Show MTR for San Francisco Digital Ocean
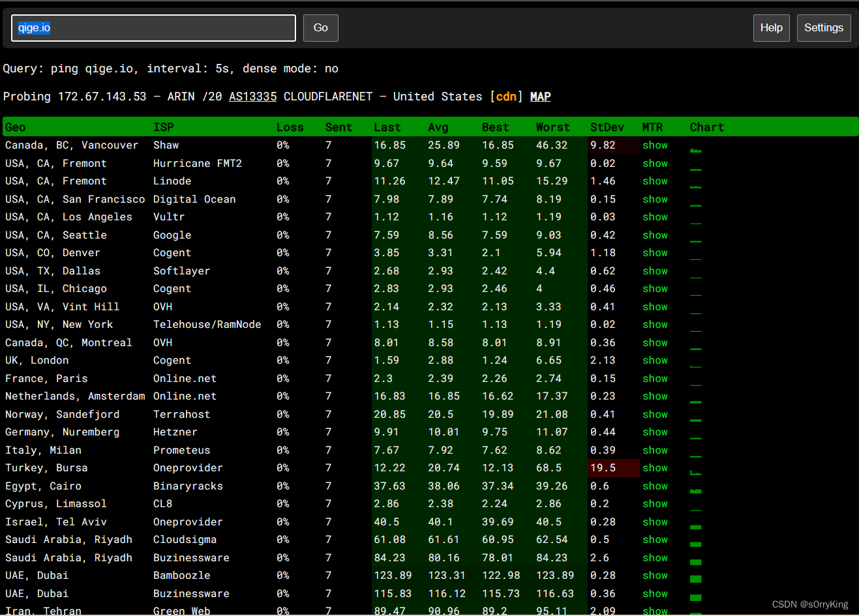The width and height of the screenshot is (859, 616). pos(655,199)
